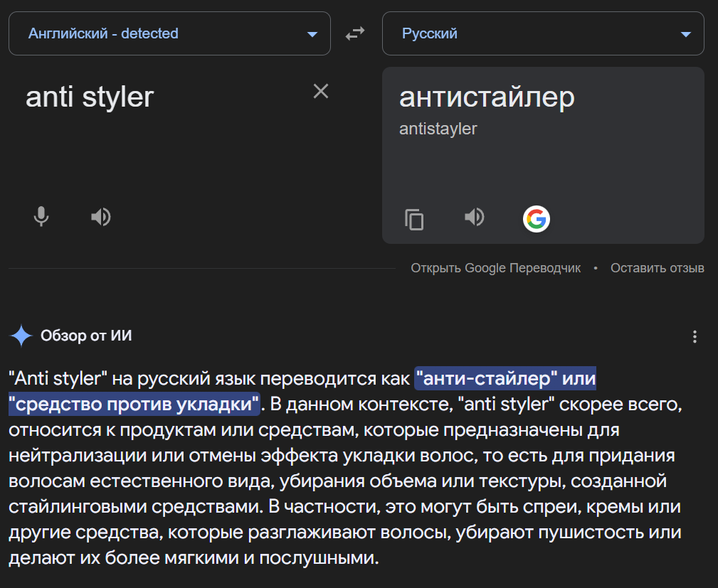Click the AI overview sparkle icon

tap(21, 336)
